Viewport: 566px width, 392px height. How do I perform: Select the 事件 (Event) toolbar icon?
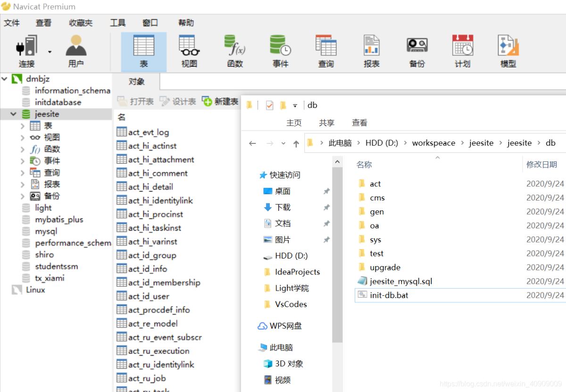280,51
